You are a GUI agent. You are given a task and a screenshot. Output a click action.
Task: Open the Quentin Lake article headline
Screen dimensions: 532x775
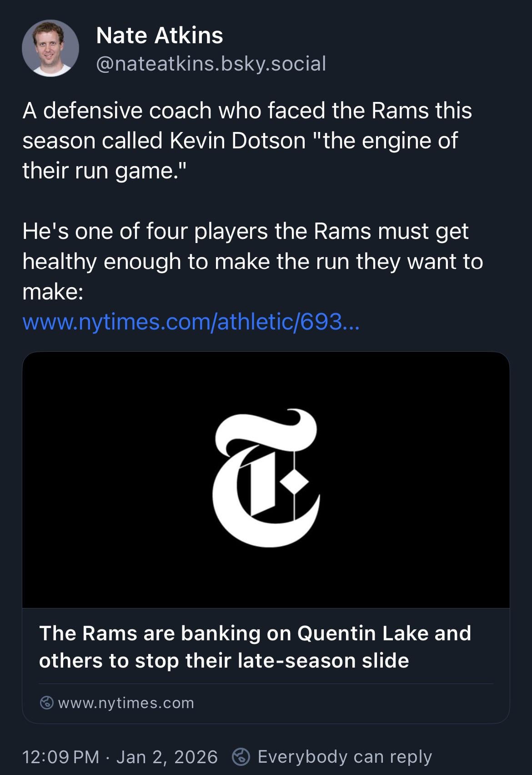point(255,646)
